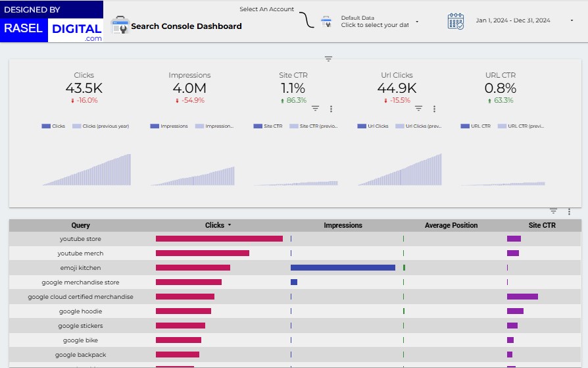Click the emoji kitchen blue impressions bar
588x368 pixels.
click(343, 268)
